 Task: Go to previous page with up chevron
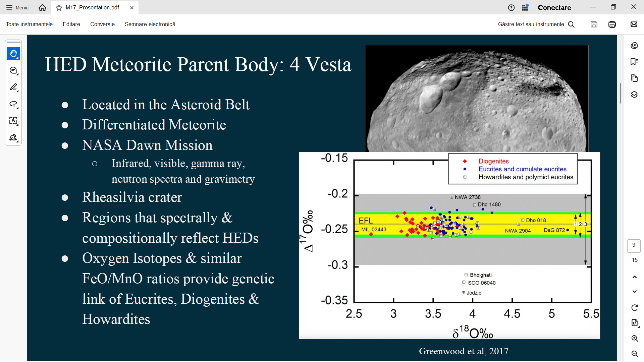coord(634,277)
